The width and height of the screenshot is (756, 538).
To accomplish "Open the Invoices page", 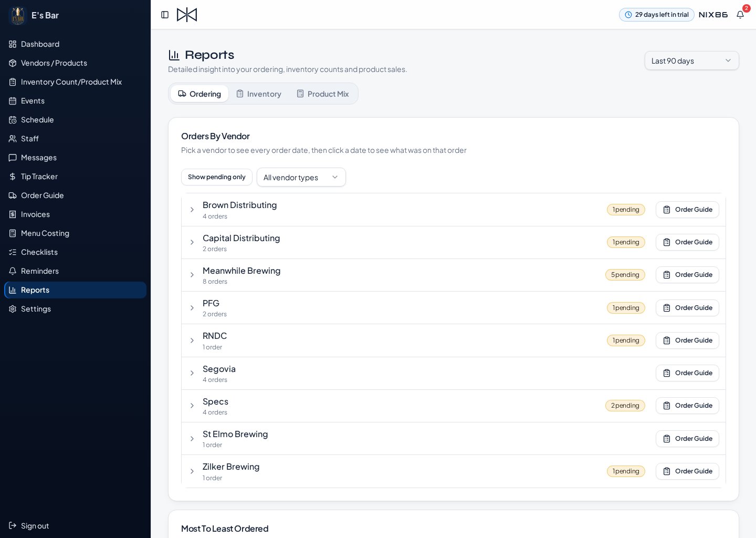I will tap(75, 214).
